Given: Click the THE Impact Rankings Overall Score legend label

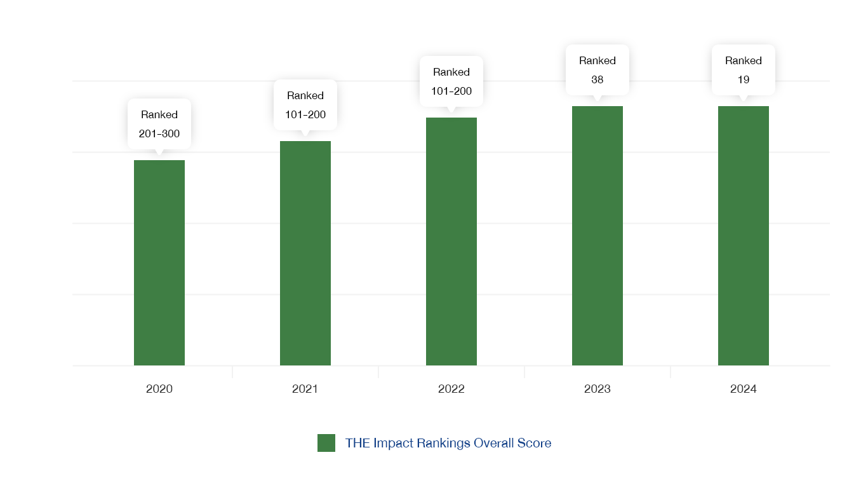Looking at the screenshot, I should 448,443.
